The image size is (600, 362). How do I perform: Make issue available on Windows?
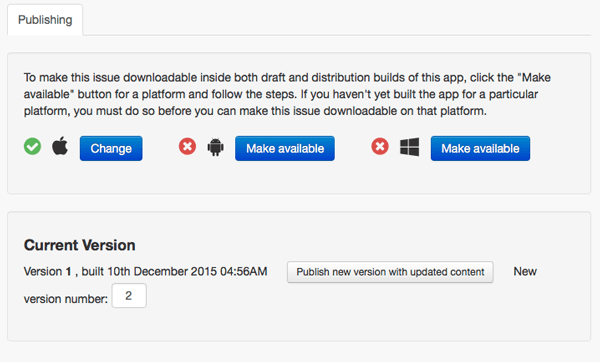coord(480,148)
